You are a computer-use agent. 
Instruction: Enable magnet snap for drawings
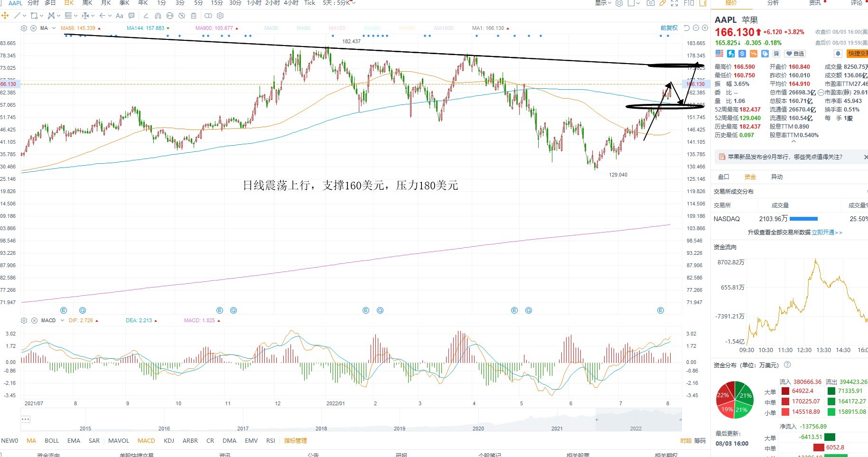(158, 16)
